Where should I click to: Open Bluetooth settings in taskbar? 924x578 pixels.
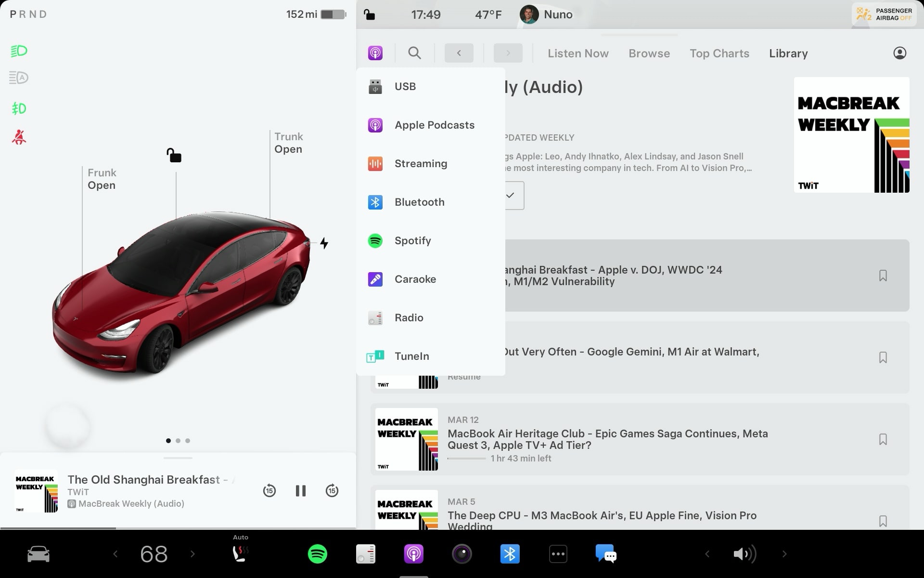coord(510,554)
